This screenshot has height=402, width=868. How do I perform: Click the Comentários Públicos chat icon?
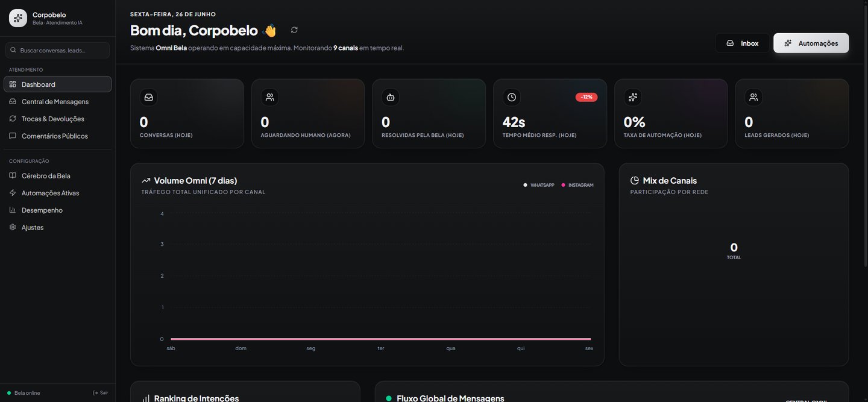click(13, 136)
